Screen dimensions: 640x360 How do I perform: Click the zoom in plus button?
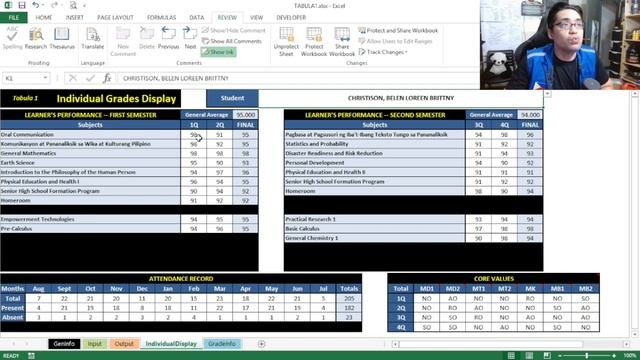click(x=614, y=356)
